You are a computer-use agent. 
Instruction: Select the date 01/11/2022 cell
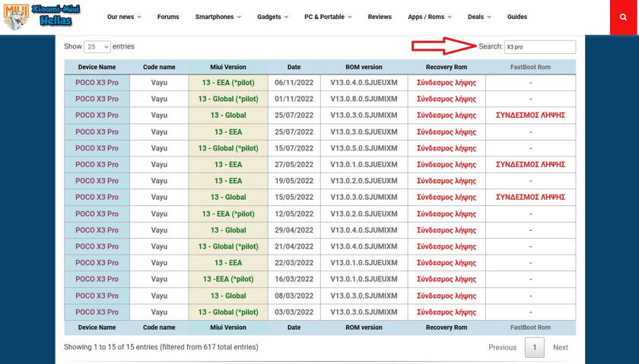(x=294, y=99)
